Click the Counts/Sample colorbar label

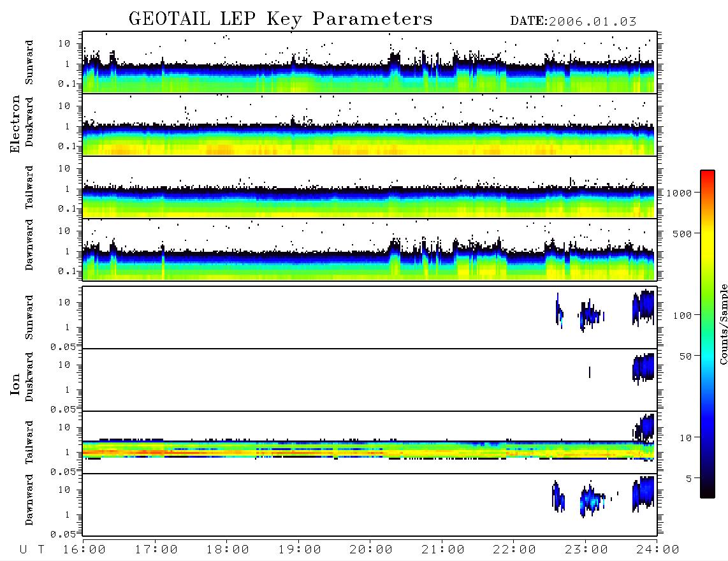[723, 324]
